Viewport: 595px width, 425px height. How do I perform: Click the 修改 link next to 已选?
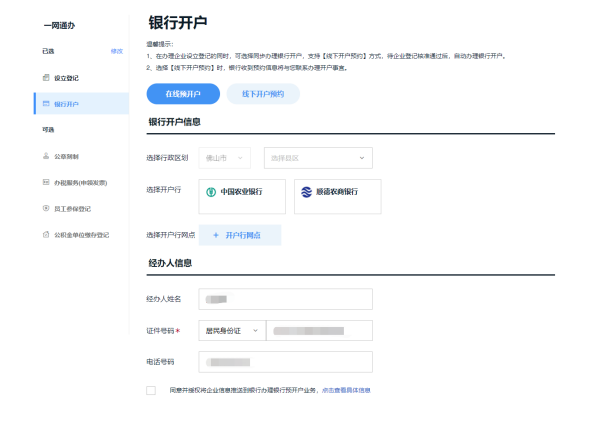tap(117, 51)
